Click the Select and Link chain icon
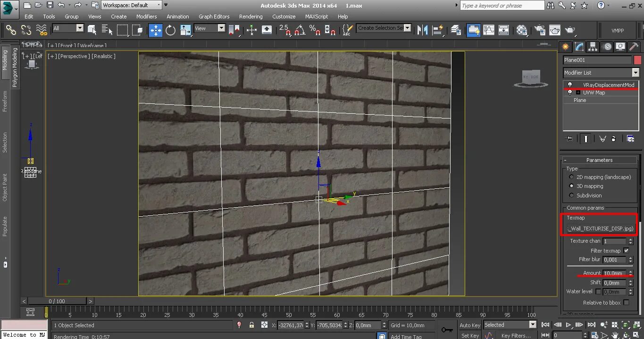 (x=11, y=30)
